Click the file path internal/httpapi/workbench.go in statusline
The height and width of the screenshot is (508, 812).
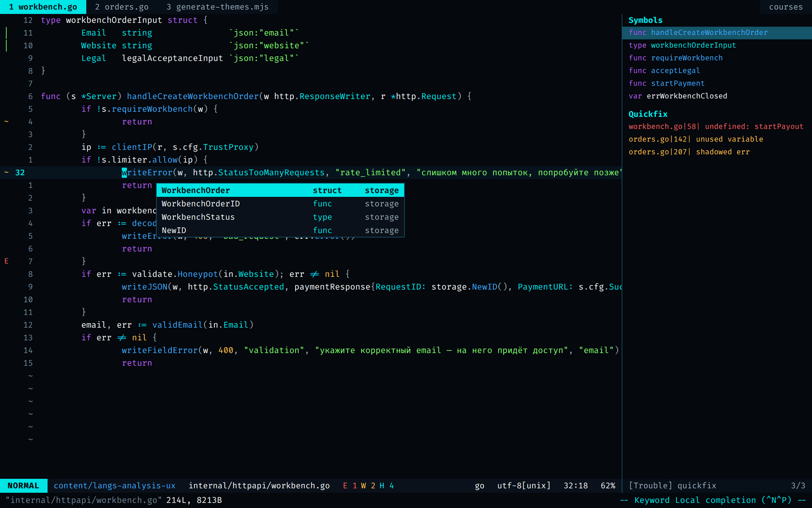tap(259, 486)
